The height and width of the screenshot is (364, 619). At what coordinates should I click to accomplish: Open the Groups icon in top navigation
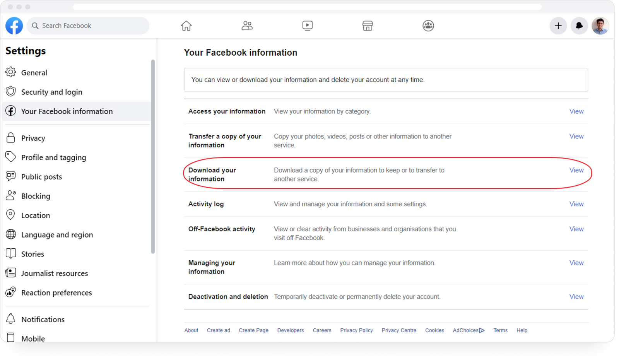[x=428, y=26]
